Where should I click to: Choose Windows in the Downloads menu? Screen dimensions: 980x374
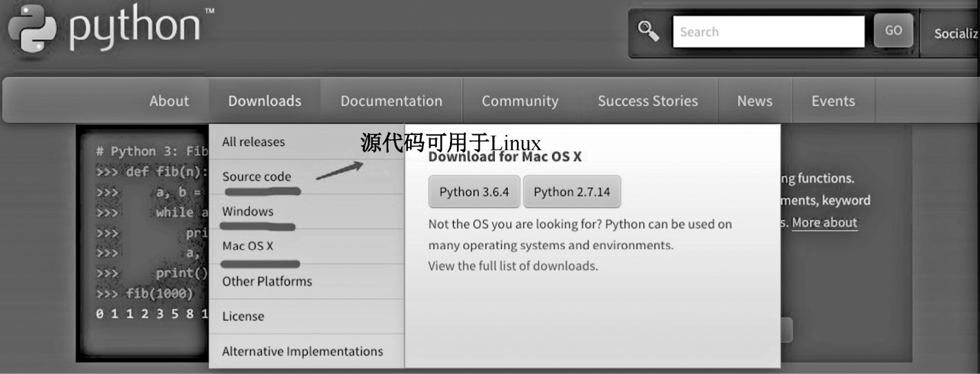tap(247, 211)
